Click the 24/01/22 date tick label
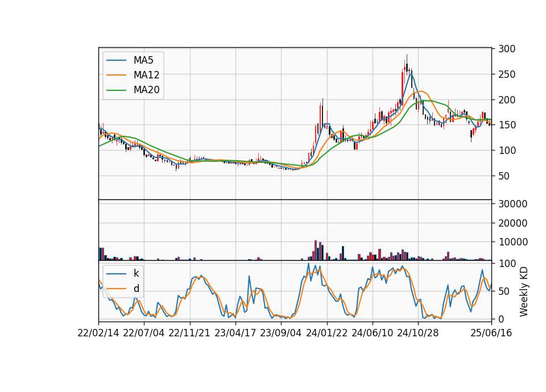Image resolution: width=546 pixels, height=392 pixels. (326, 333)
